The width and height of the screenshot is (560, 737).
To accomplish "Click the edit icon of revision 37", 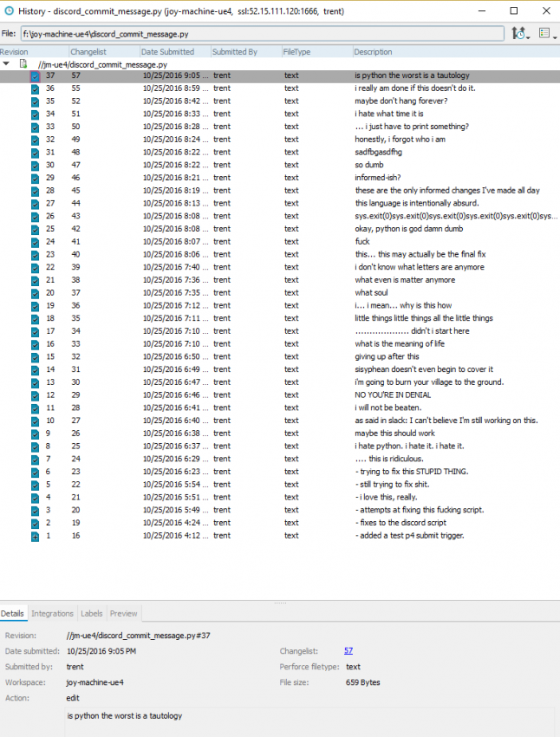I will tap(35, 76).
